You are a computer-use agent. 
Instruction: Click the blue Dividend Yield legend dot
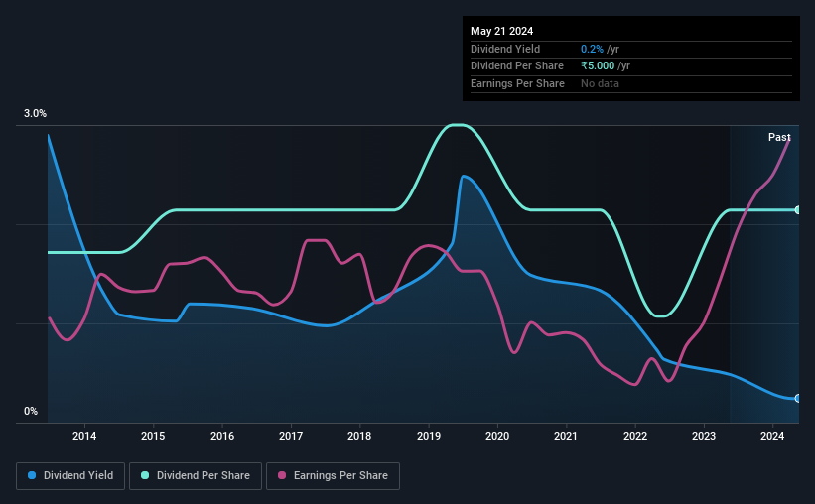point(32,475)
